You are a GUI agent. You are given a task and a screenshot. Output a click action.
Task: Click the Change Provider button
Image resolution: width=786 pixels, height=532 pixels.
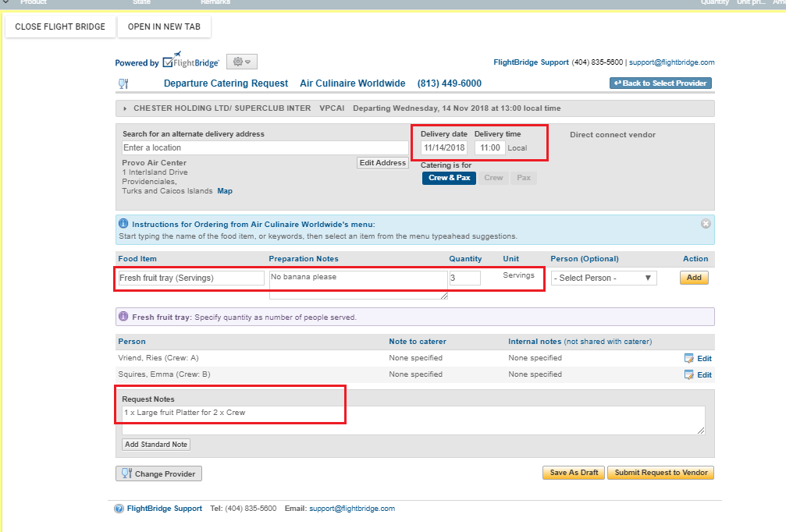(x=159, y=473)
